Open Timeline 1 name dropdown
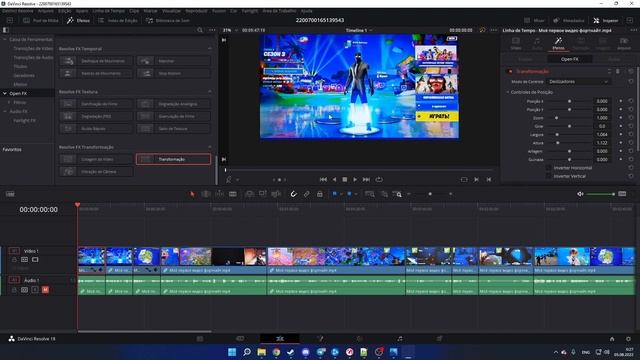Screen dimensions: 640x360 pyautogui.click(x=359, y=30)
